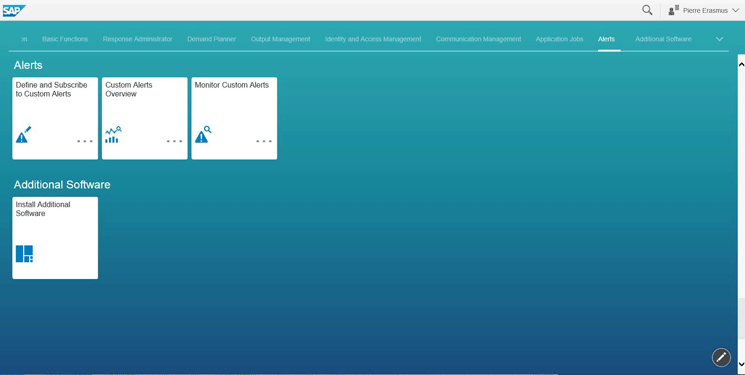745x375 pixels.
Task: Click the user profile avatar icon
Action: (x=673, y=10)
